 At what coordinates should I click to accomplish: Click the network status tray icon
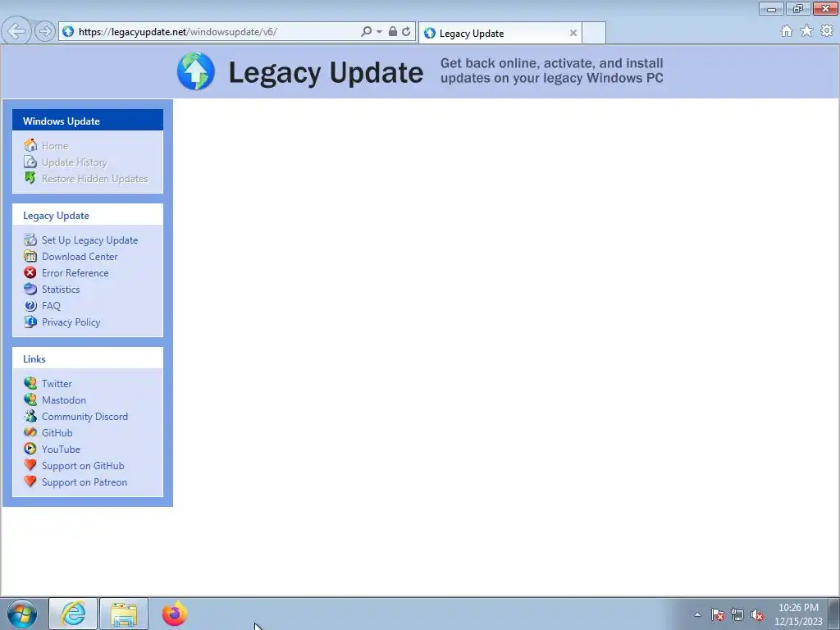737,614
